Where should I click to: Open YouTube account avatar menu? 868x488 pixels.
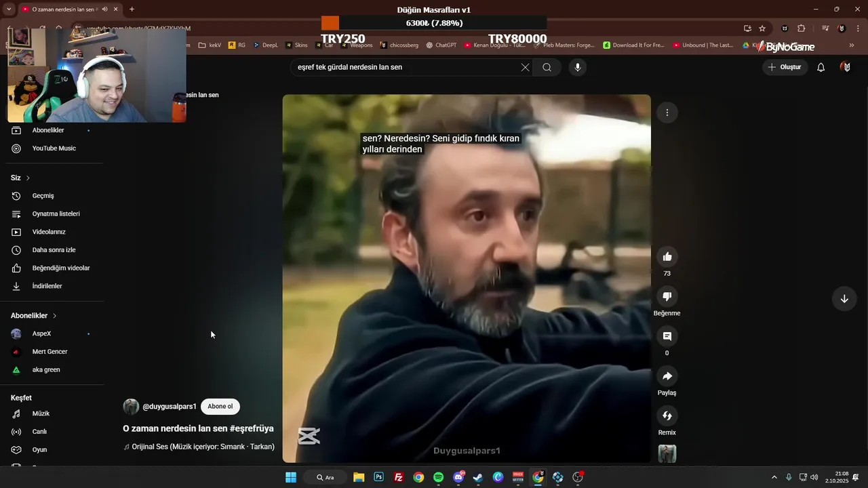[x=846, y=67]
